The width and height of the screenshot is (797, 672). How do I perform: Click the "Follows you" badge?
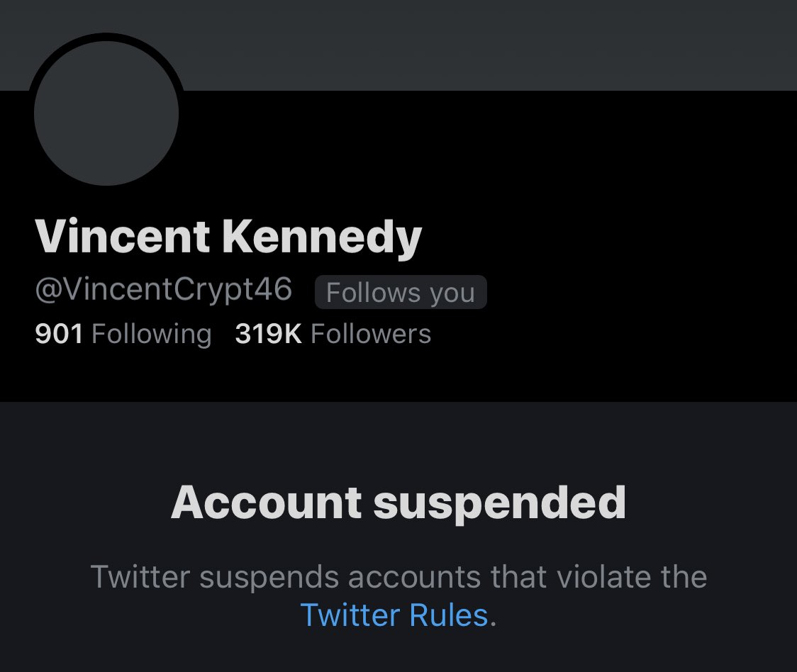[x=401, y=293]
